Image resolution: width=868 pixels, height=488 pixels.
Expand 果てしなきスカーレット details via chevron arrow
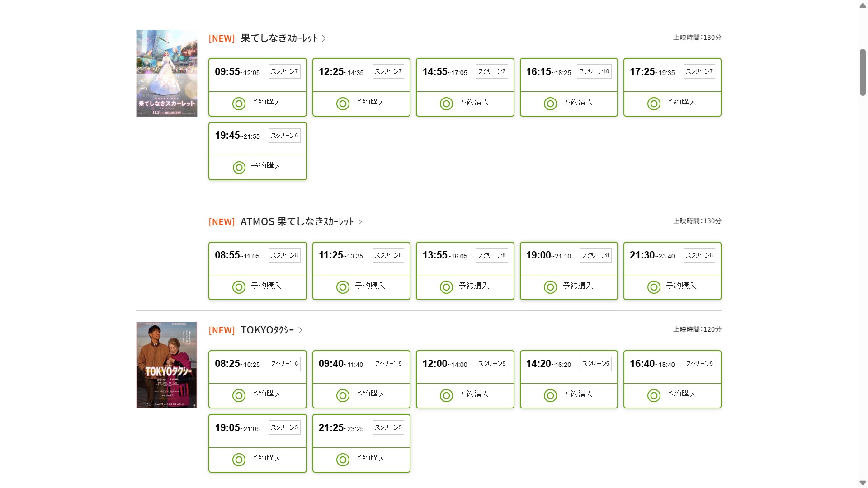(324, 38)
